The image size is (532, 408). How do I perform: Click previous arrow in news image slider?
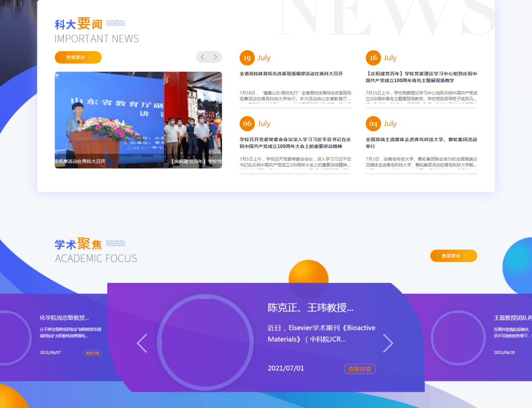click(202, 57)
